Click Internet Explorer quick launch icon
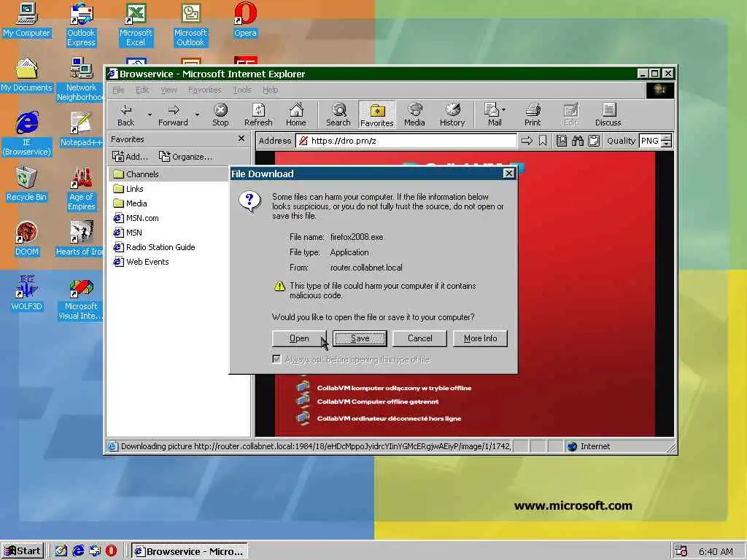The image size is (747, 560). coord(77,551)
